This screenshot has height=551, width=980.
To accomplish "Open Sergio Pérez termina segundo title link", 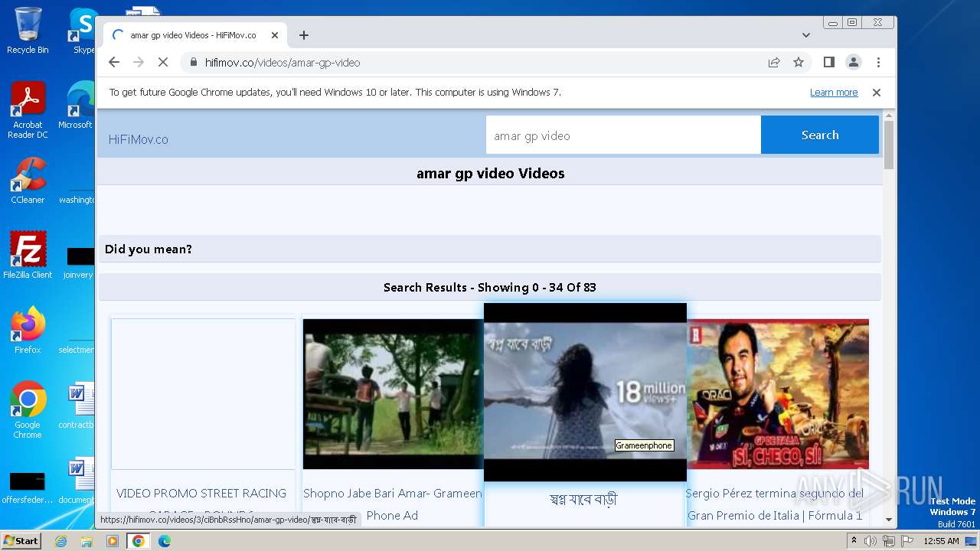I will pos(775,504).
